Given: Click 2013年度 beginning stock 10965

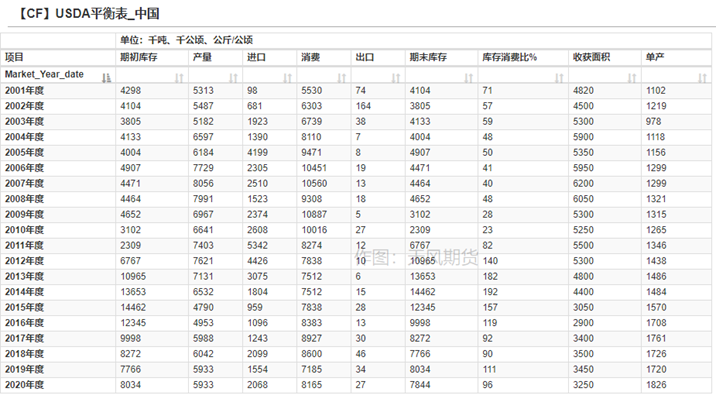Looking at the screenshot, I should (x=133, y=276).
